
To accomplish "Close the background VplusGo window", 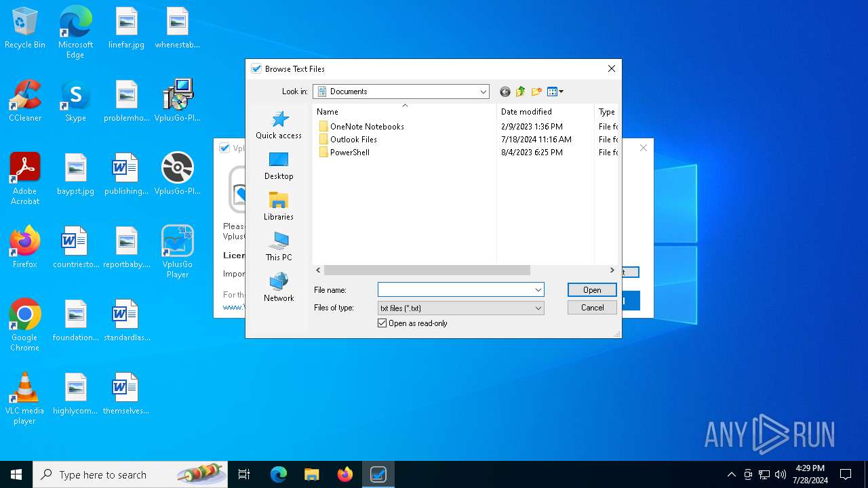I will 644,148.
